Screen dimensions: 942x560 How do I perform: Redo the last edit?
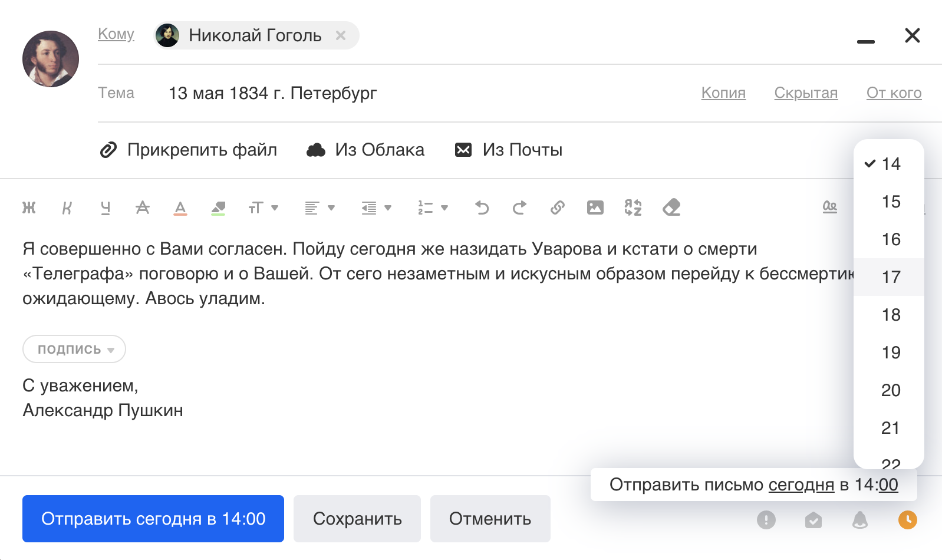pos(519,207)
